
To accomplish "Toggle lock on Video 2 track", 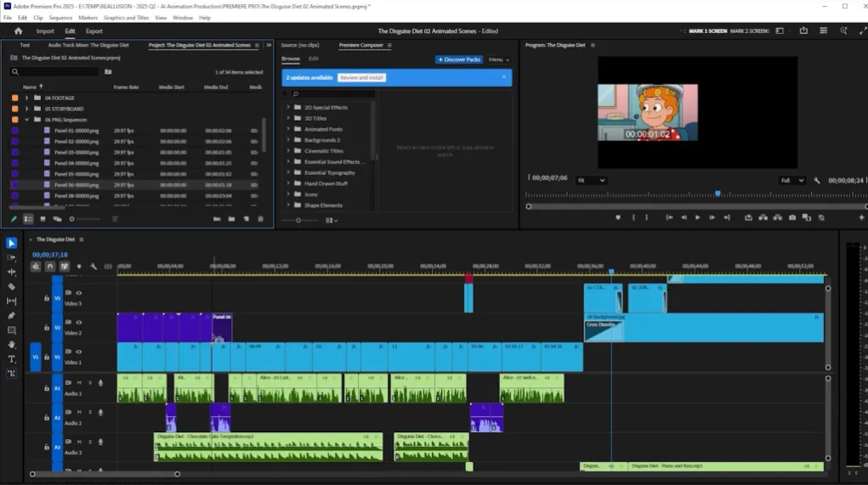I will 47,328.
